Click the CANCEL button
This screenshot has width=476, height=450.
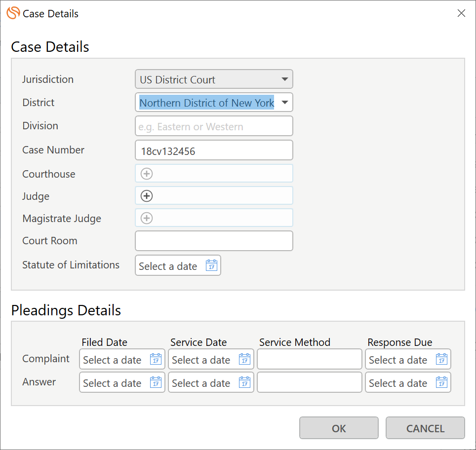(425, 428)
